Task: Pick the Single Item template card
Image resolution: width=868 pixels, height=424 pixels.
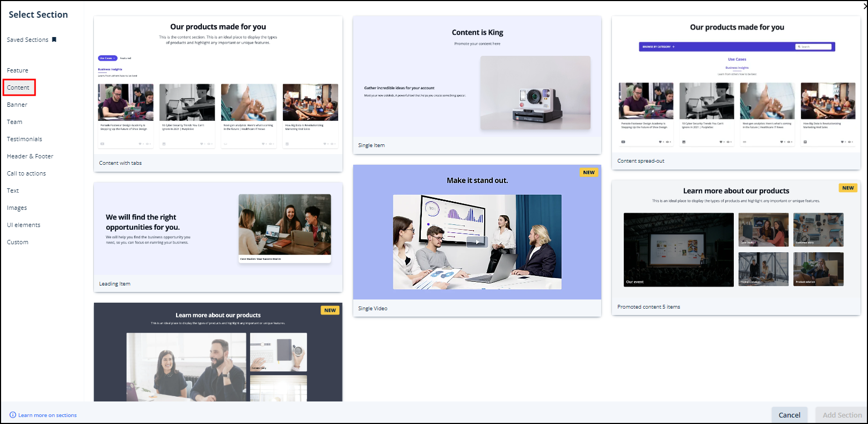Action: pos(477,85)
